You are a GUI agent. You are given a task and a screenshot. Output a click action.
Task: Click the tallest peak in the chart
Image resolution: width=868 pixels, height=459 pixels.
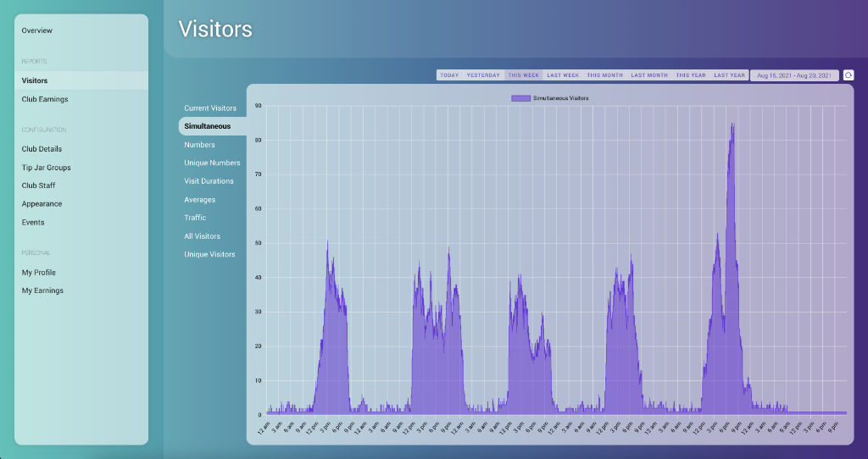(732, 127)
